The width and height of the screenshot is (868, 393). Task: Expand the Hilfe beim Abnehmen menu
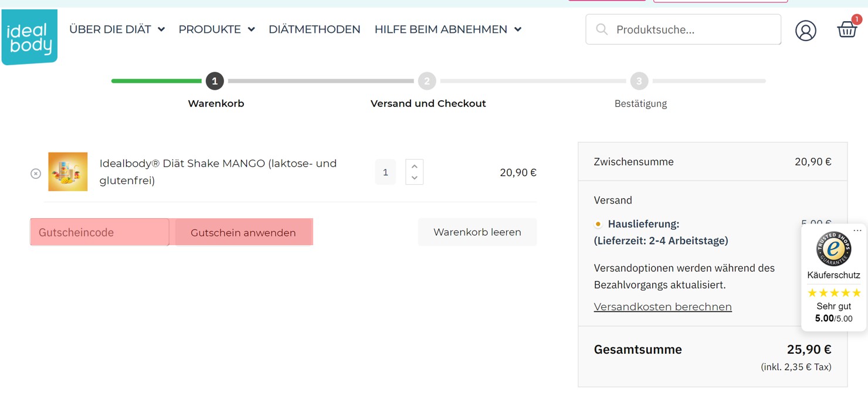(x=448, y=29)
